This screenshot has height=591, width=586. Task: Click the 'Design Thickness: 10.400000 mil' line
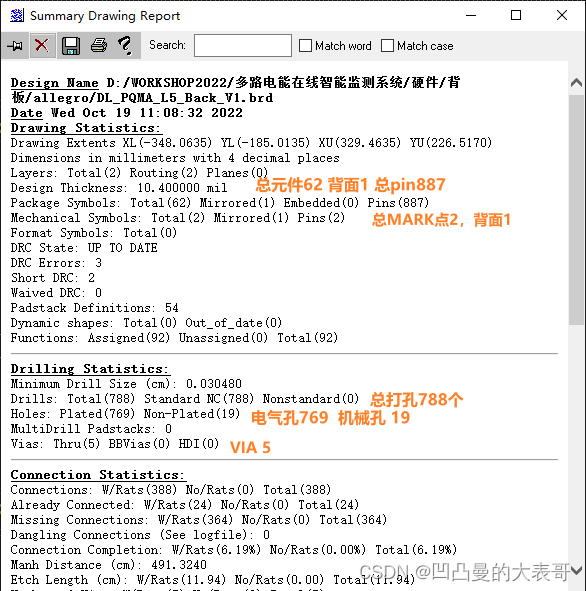point(119,188)
